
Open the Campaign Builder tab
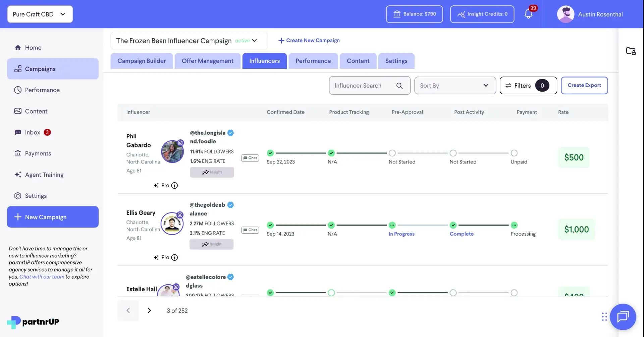142,61
